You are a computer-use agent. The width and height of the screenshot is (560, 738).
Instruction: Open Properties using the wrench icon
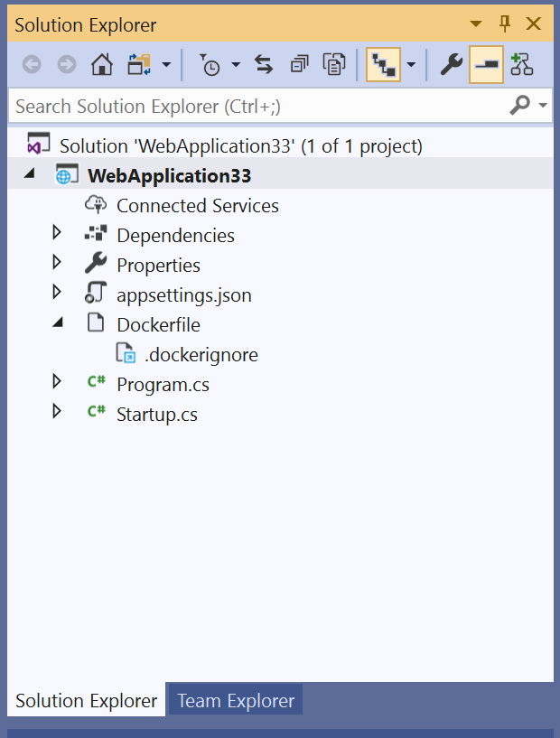click(x=450, y=64)
